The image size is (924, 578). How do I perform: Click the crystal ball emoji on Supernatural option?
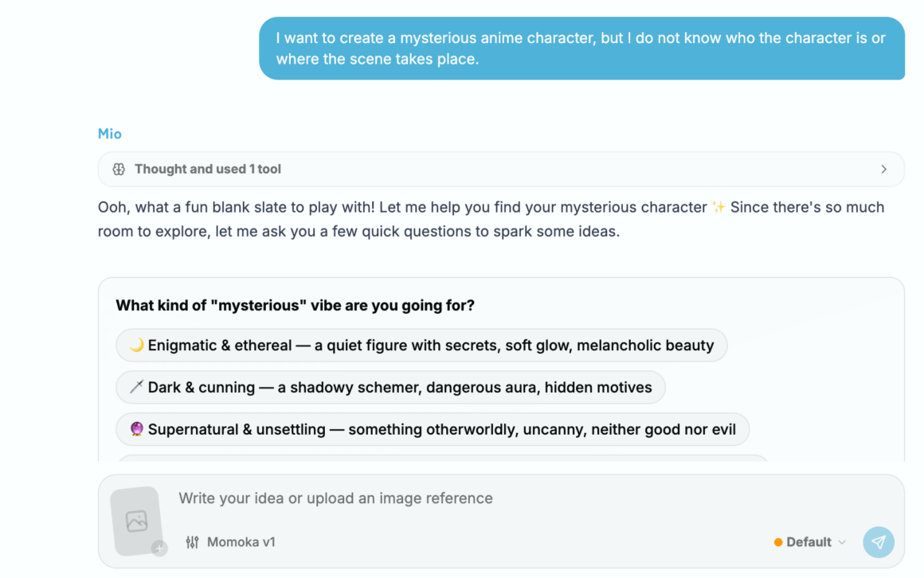(137, 429)
